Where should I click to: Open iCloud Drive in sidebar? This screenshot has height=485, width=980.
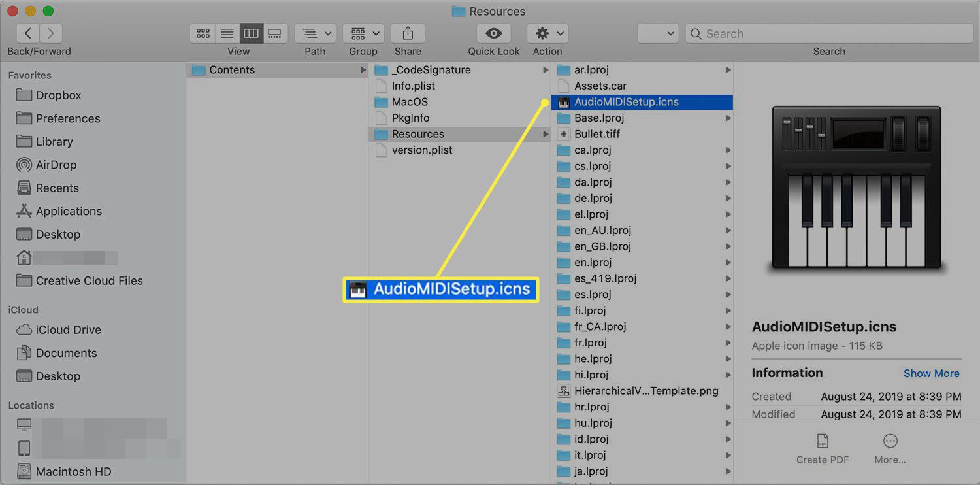coord(59,330)
